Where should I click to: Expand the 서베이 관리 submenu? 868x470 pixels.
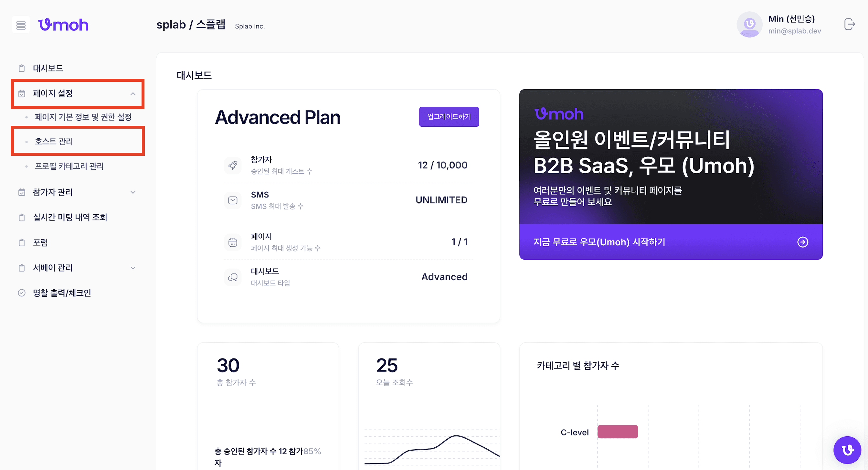point(133,268)
